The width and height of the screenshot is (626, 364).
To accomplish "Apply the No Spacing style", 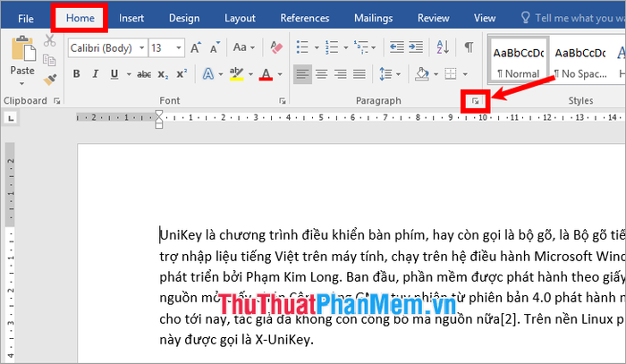I will 580,60.
